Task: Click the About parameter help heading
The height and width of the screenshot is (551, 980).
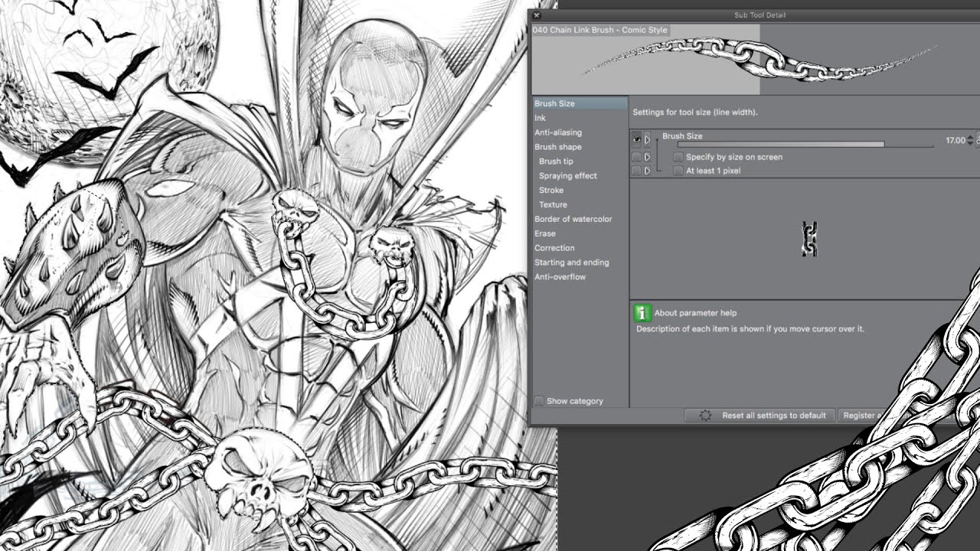Action: click(x=695, y=313)
